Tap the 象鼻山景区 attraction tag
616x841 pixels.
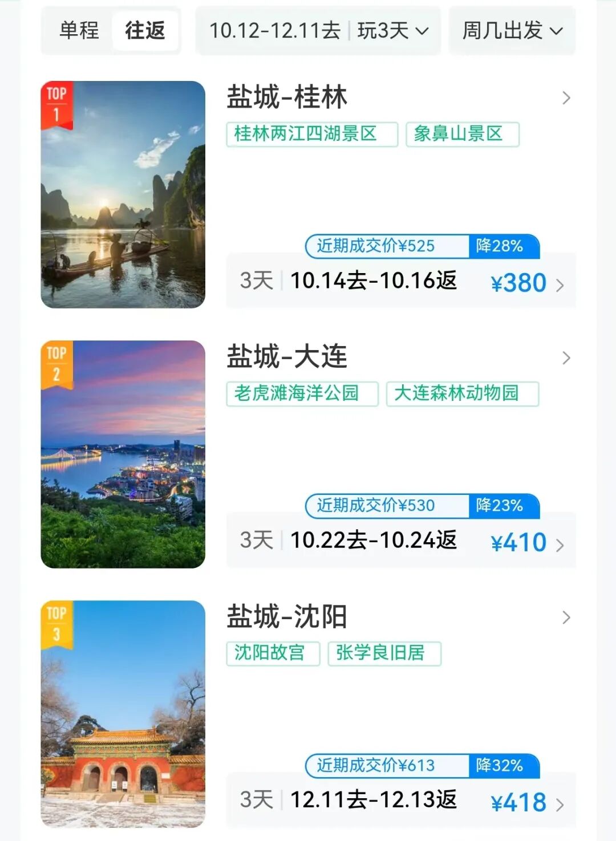coord(462,134)
